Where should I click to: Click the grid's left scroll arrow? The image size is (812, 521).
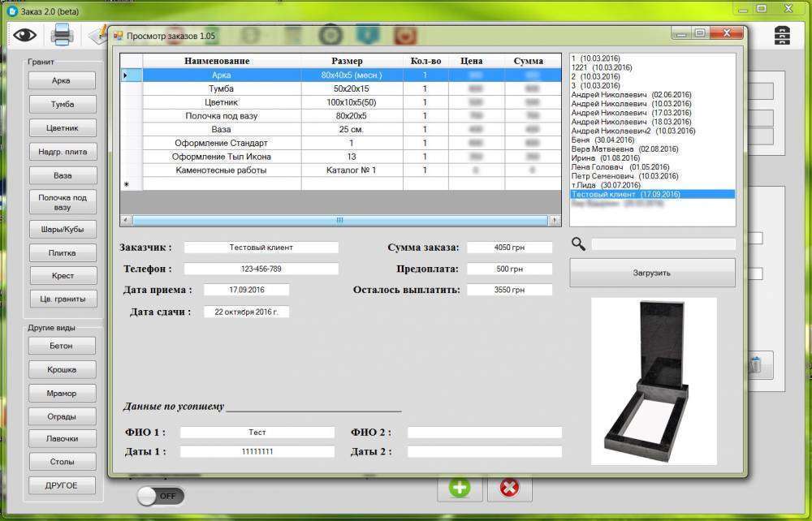(126, 220)
